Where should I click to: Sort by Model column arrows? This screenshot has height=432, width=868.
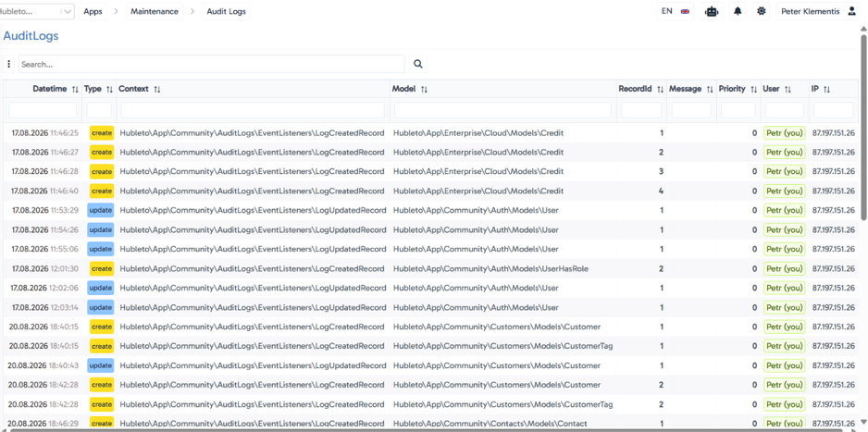[424, 89]
